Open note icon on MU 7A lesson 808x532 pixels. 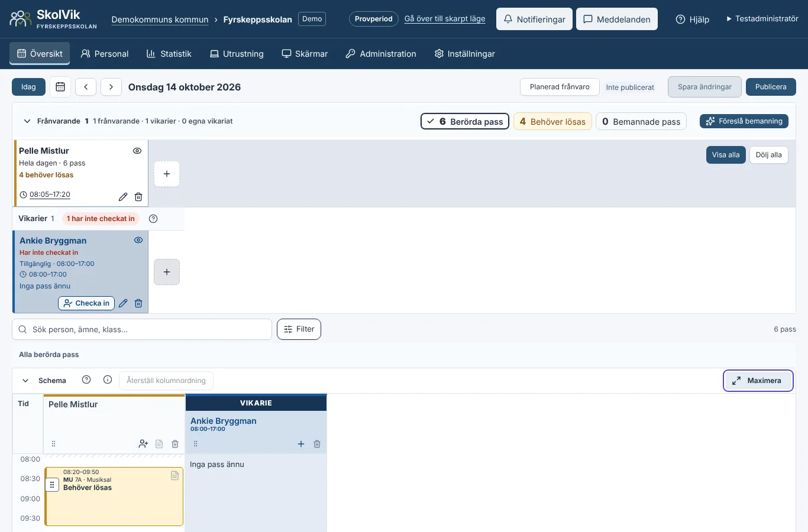(x=174, y=476)
